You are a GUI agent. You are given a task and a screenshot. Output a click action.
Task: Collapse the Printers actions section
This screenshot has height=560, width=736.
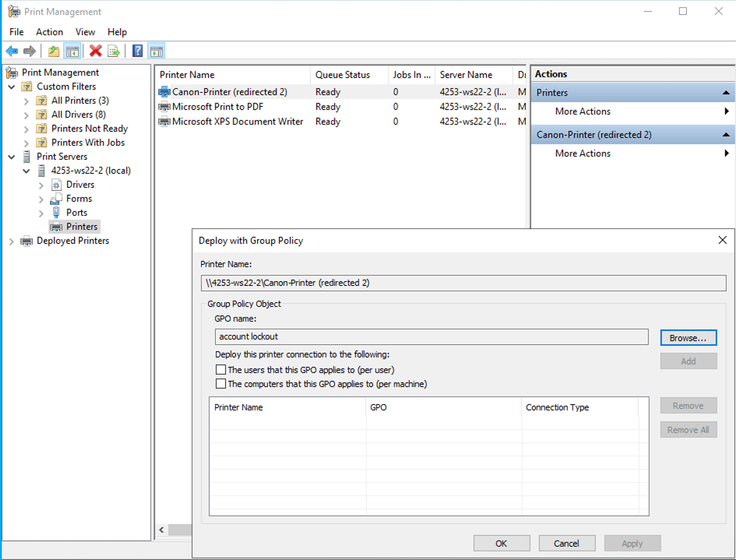(x=727, y=93)
